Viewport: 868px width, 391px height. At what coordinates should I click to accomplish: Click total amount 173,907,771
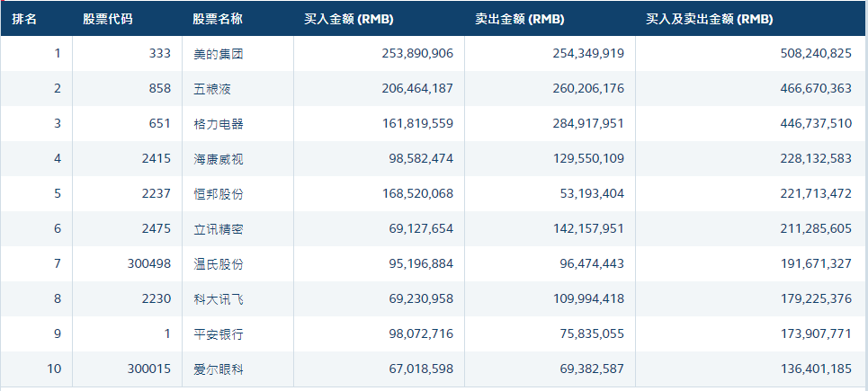pyautogui.click(x=816, y=334)
